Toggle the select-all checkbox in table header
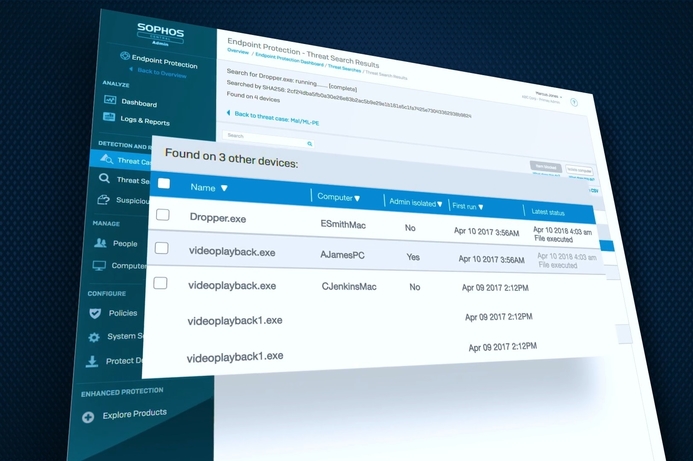Screen dimensions: 693x461 [164, 183]
